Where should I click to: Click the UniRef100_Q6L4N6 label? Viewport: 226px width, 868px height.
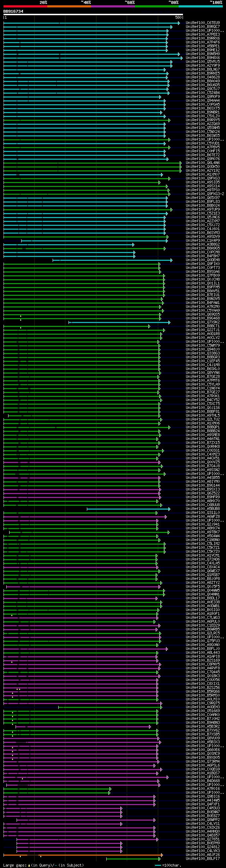203,163
